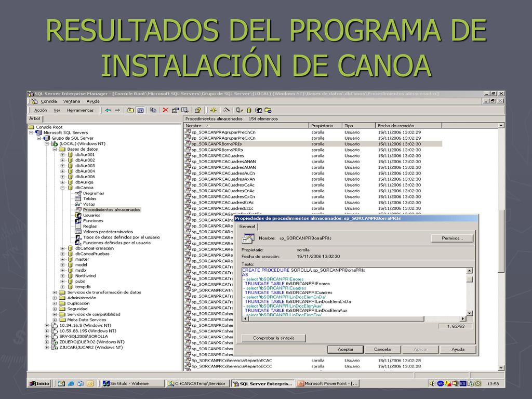
Task: Click inside the CREATE PROCEDURE text area
Action: [354, 292]
